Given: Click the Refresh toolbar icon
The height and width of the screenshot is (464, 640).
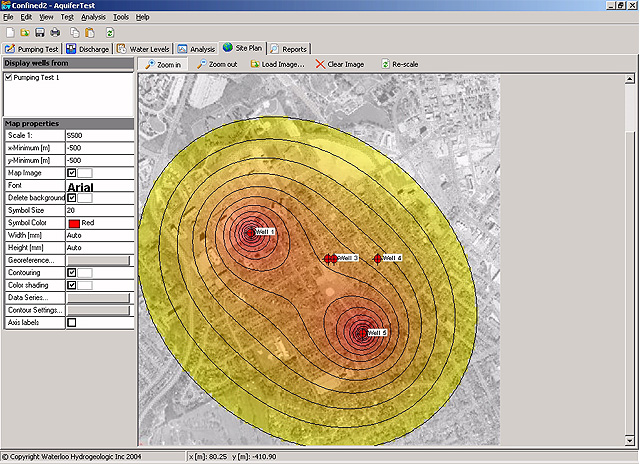Looking at the screenshot, I should click(110, 32).
